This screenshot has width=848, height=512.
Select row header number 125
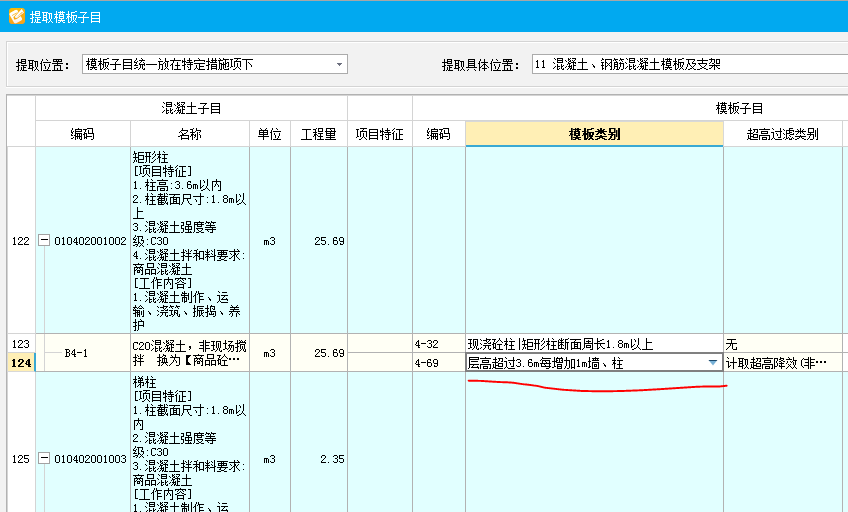point(21,459)
